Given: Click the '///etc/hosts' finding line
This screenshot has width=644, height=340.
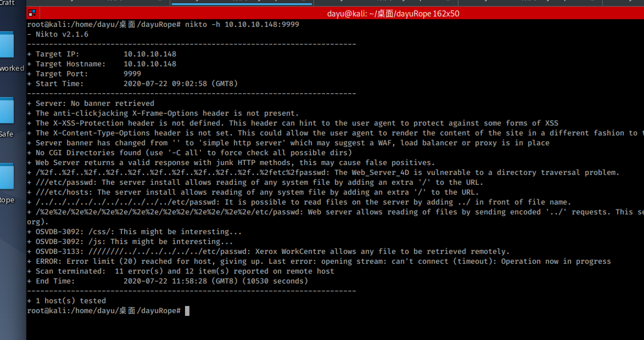Looking at the screenshot, I should [253, 192].
